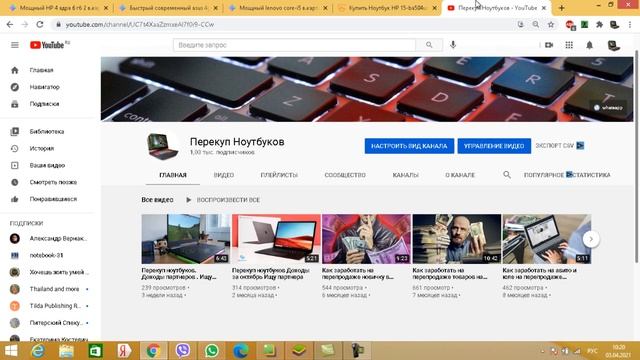Open a new Chrome tab

[562, 8]
